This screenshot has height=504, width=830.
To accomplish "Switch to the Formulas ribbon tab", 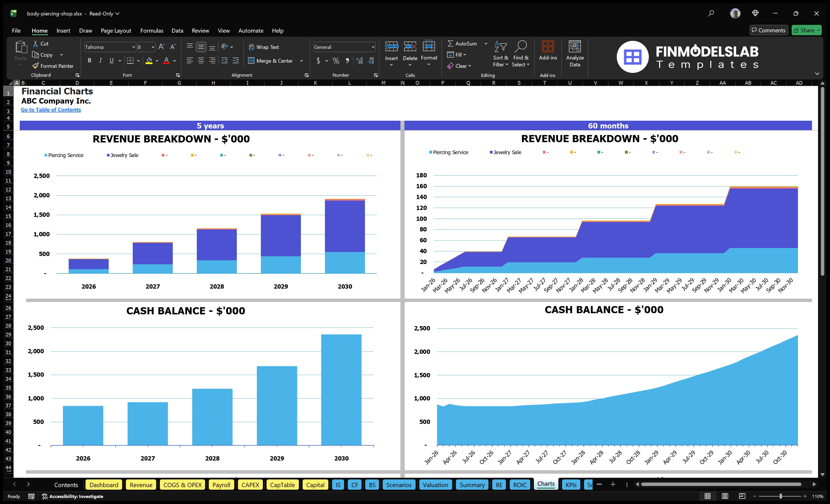I will 152,30.
